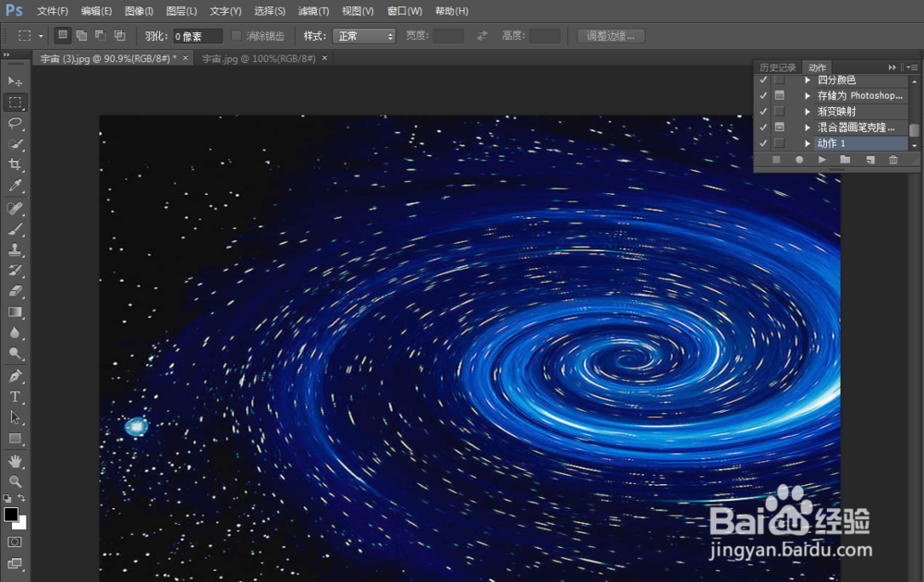Expand the 存储为 Photoshop action
The image size is (924, 582).
(x=808, y=95)
